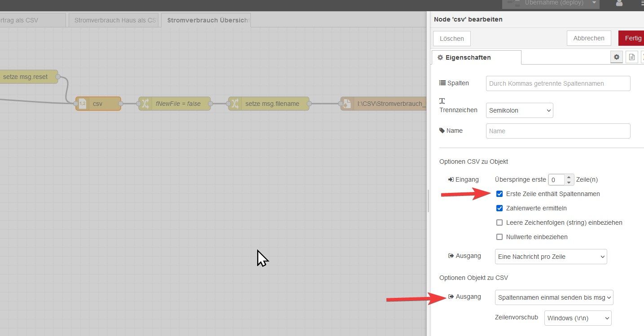Click the csv node output port
Image resolution: width=644 pixels, height=336 pixels.
(121, 104)
